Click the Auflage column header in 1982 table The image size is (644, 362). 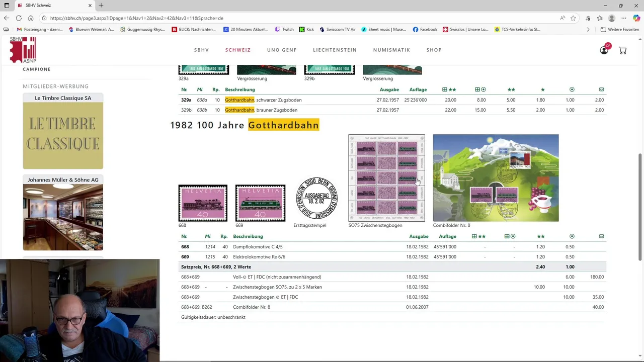point(447,236)
